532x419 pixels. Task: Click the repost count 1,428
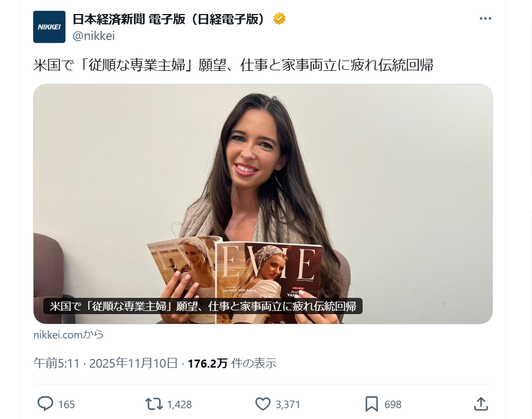pos(180,404)
